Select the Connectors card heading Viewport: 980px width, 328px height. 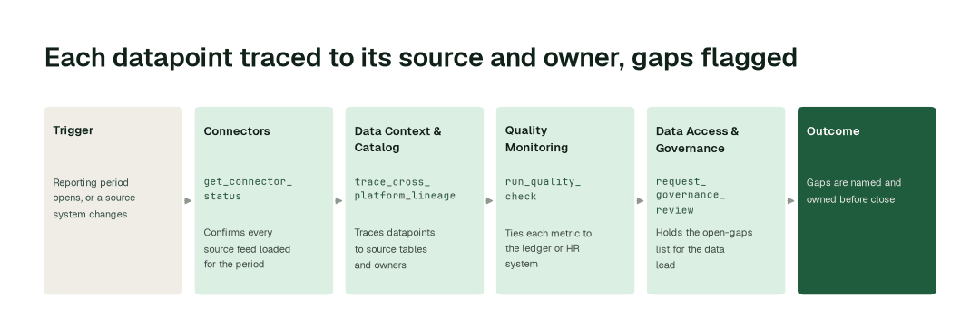tap(237, 131)
